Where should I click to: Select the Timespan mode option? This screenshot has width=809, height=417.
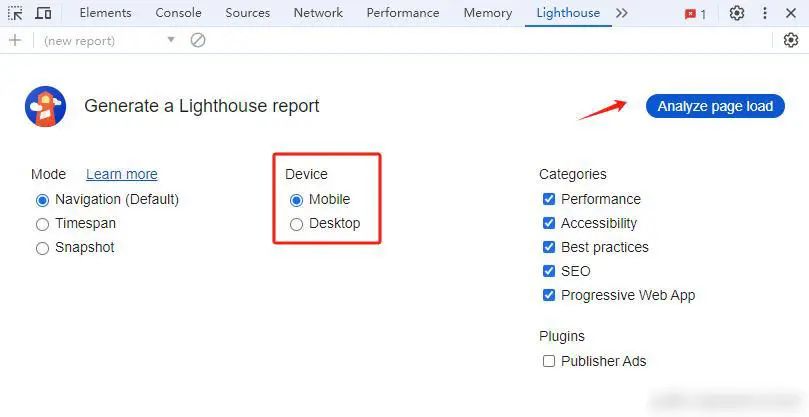click(x=42, y=224)
